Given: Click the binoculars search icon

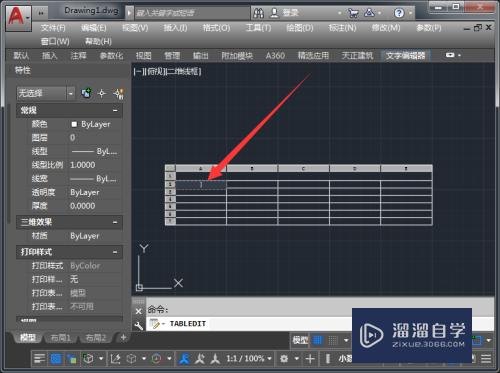Looking at the screenshot, I should coord(259,13).
